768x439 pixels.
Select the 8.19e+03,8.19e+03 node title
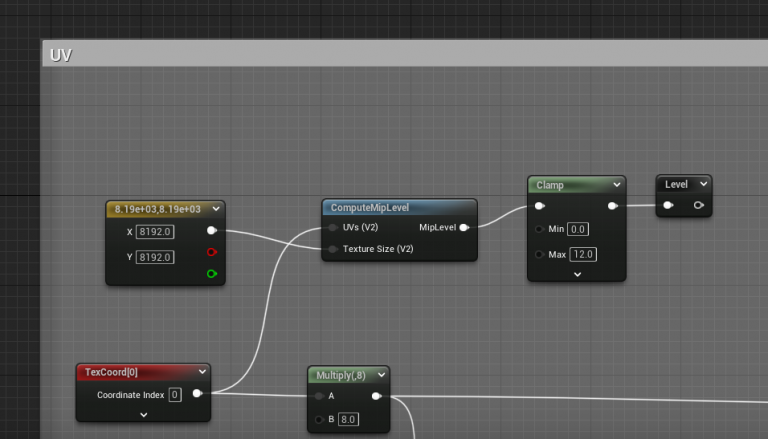coord(158,209)
